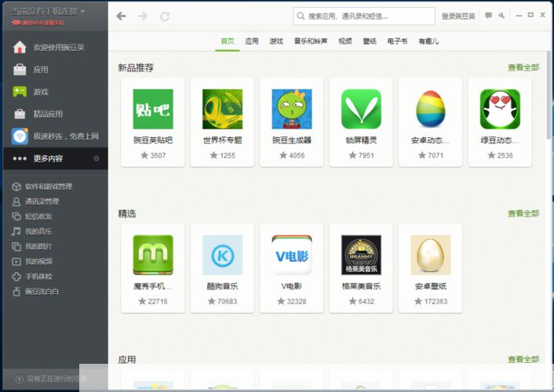The height and width of the screenshot is (392, 554).
Task: Open 精品应用 in the sidebar
Action: click(56, 114)
